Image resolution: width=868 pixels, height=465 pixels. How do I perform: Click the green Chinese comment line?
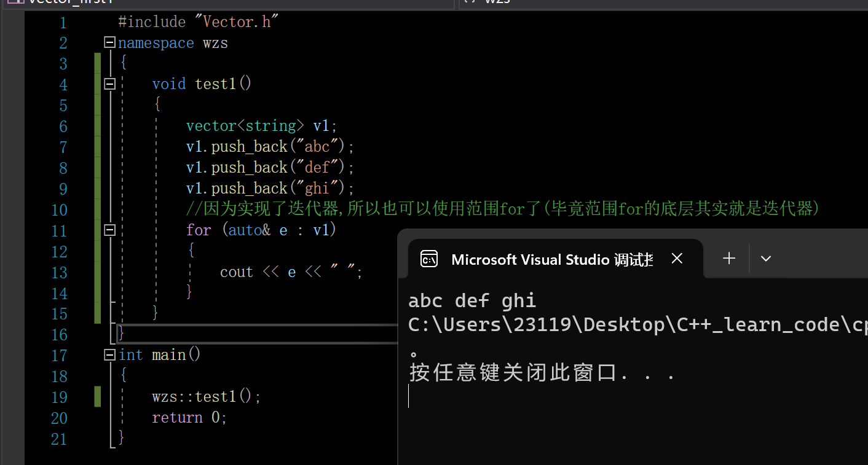[503, 209]
